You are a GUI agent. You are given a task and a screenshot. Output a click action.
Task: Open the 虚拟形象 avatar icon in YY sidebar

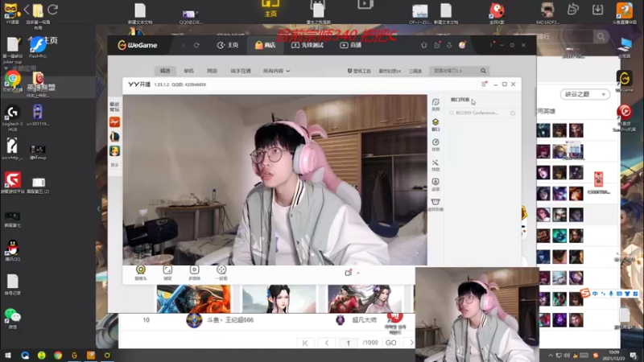pyautogui.click(x=436, y=204)
